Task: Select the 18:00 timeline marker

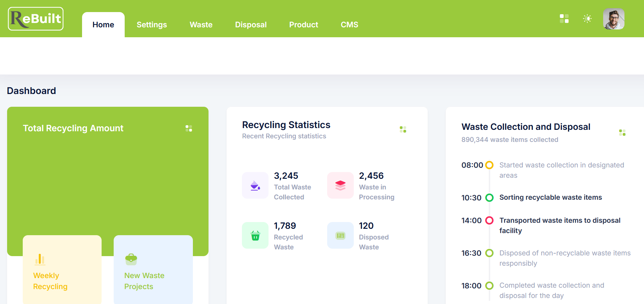Action: point(489,286)
